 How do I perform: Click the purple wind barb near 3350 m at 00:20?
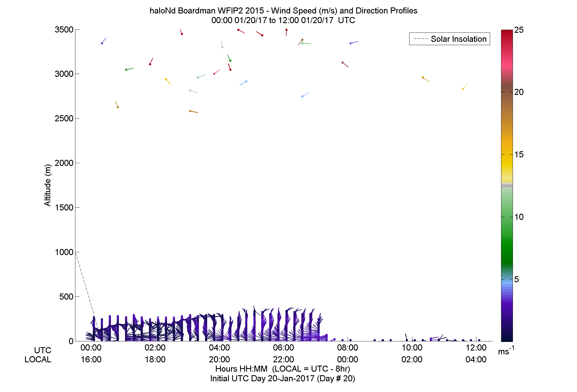[x=104, y=41]
